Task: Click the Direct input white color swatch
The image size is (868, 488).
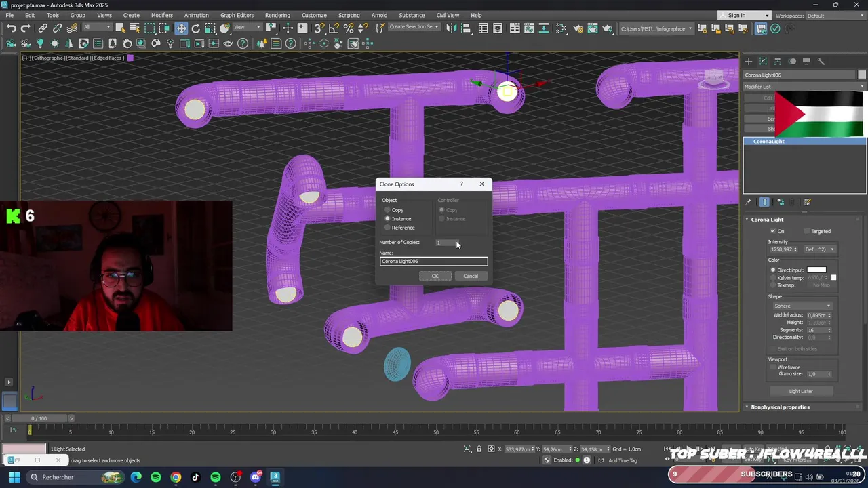Action: click(816, 270)
